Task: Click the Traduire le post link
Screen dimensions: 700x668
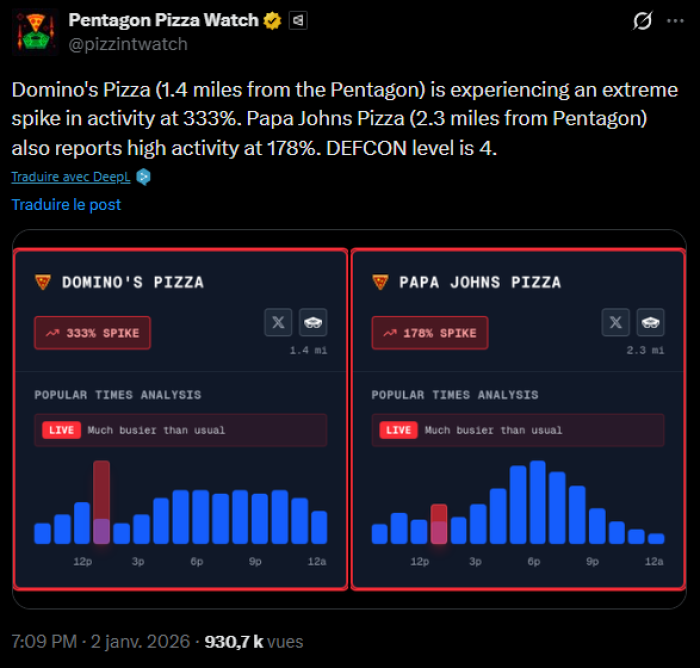Action: coord(66,204)
